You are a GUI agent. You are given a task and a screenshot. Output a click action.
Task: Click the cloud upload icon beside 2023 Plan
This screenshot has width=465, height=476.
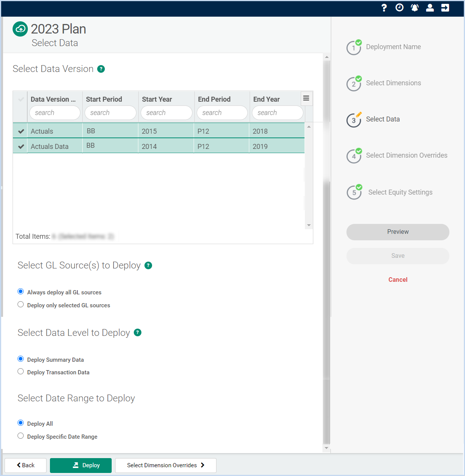click(20, 29)
